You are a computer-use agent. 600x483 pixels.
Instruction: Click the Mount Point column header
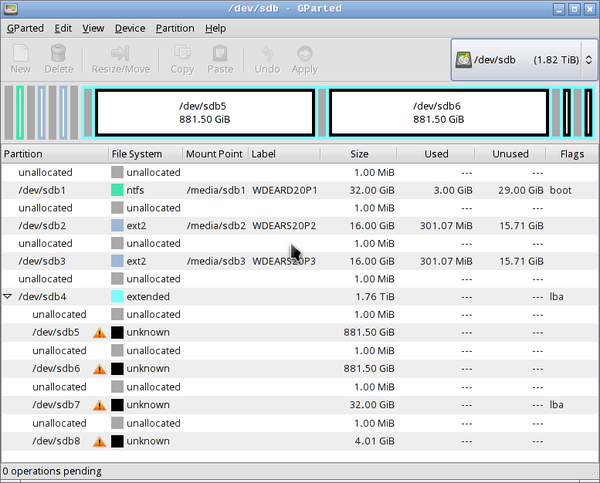tap(215, 154)
